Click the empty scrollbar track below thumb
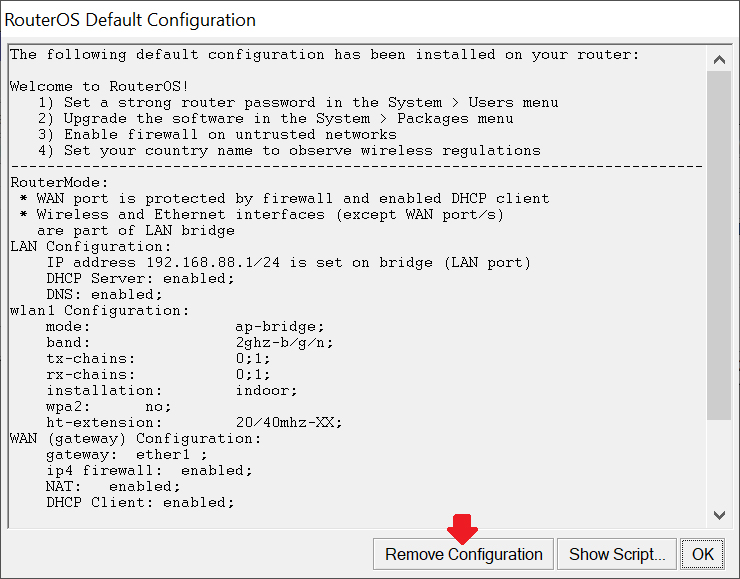Viewport: 740px width, 579px height. [x=719, y=461]
